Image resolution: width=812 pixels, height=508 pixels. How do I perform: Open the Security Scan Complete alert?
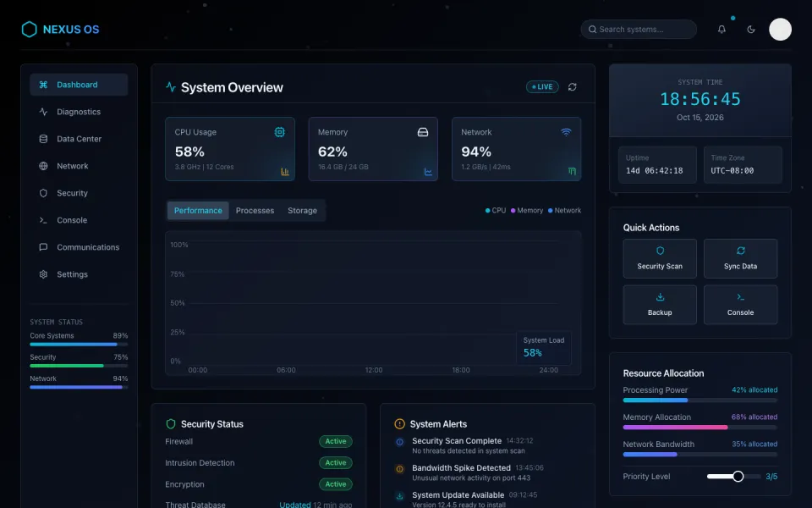point(487,445)
